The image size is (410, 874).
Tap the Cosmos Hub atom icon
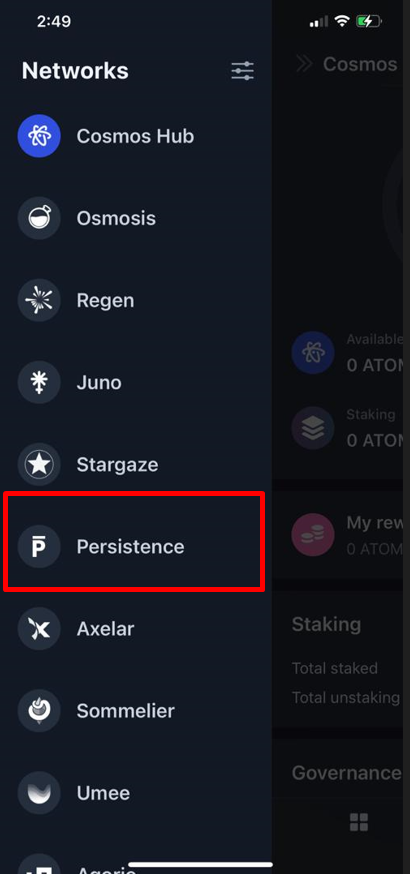tap(39, 136)
